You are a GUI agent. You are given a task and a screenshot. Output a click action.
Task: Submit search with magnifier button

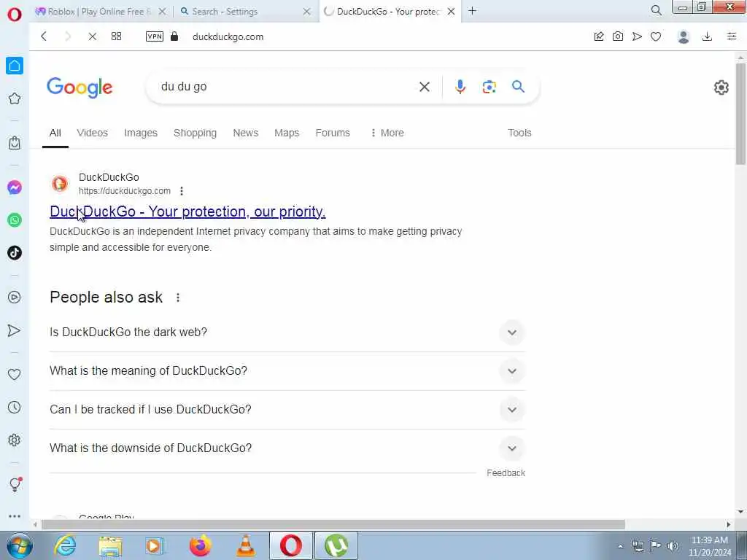coord(519,87)
